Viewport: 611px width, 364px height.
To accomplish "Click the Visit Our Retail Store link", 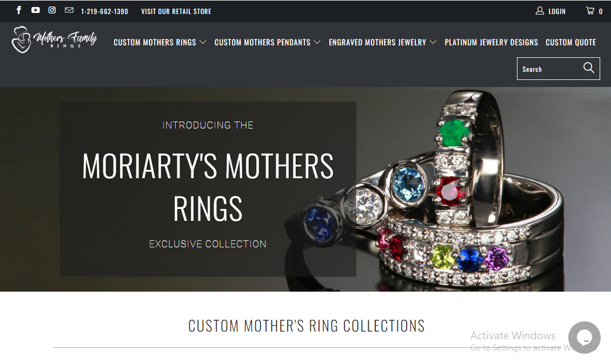I will (176, 11).
